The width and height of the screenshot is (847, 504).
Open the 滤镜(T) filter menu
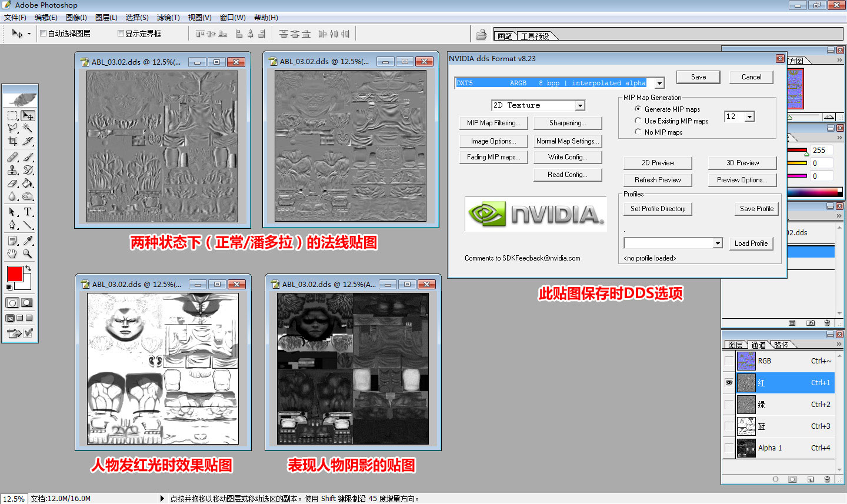coord(168,18)
